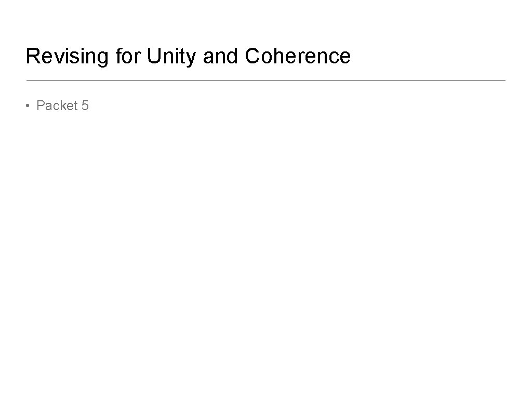Click the horizontal divider line under the title
The height and width of the screenshot is (399, 532).
click(x=265, y=81)
